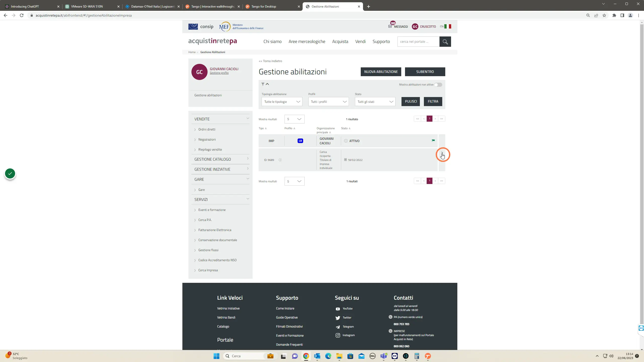
Task: Click the SUBENTRO button
Action: coord(425,72)
